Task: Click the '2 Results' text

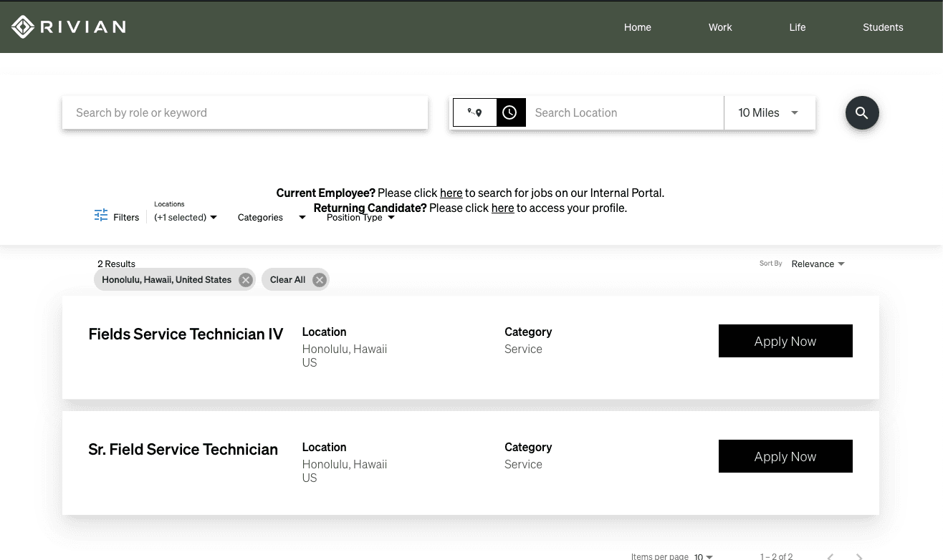Action: (116, 264)
